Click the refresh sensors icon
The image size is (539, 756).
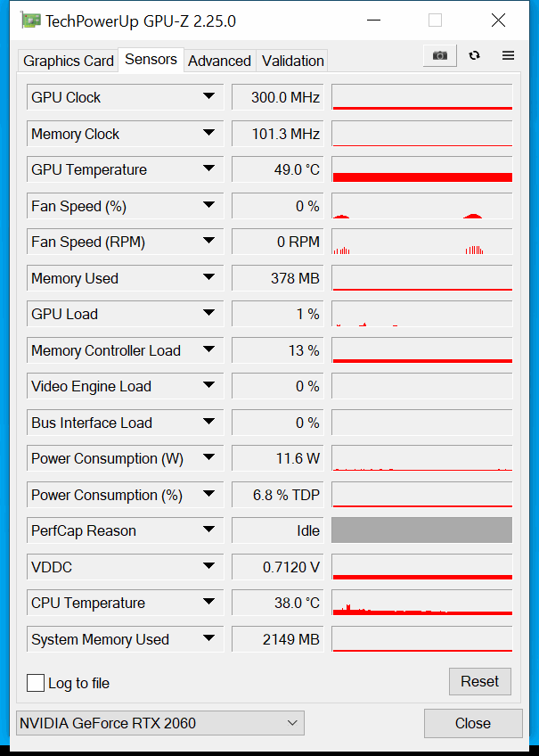tap(475, 55)
